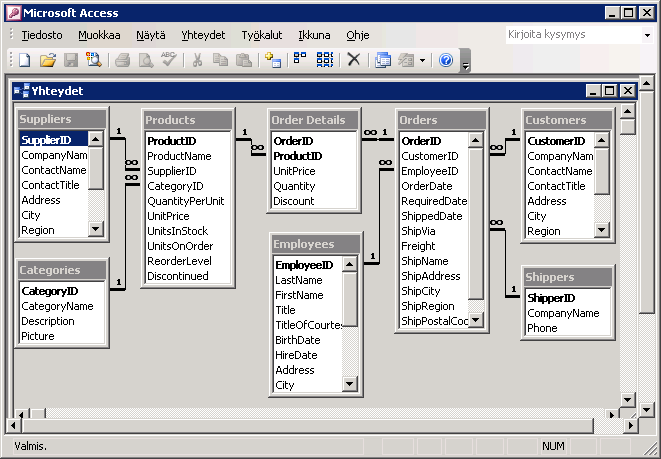Click Employees list scroll down arrow
Screen dimensions: 661x459
click(x=349, y=384)
